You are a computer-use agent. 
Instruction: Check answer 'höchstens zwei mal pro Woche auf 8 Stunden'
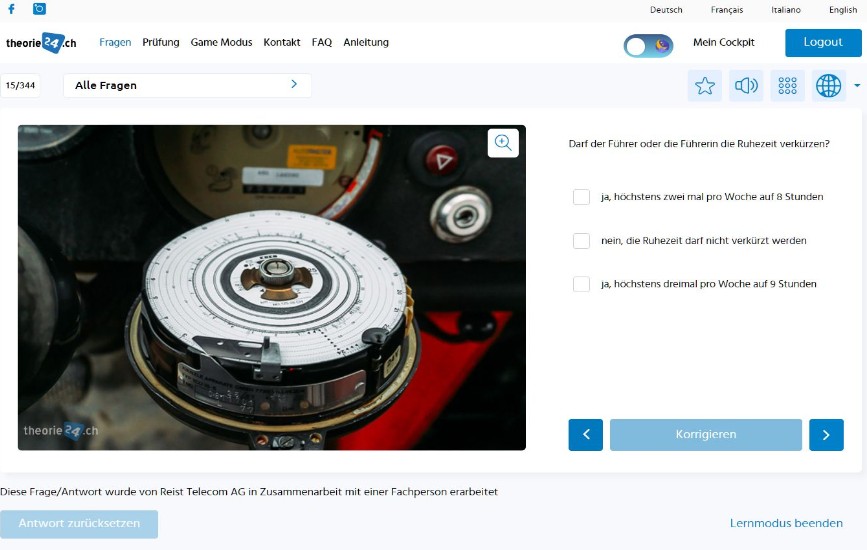point(581,197)
